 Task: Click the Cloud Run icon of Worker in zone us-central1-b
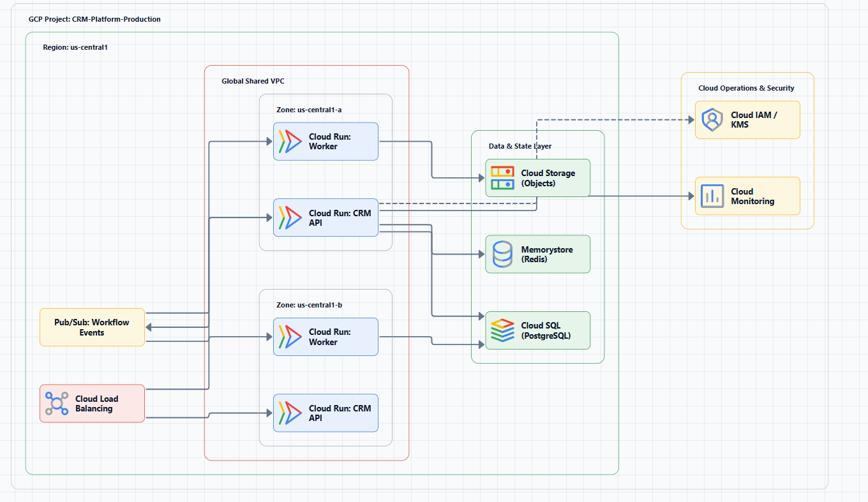coord(290,337)
